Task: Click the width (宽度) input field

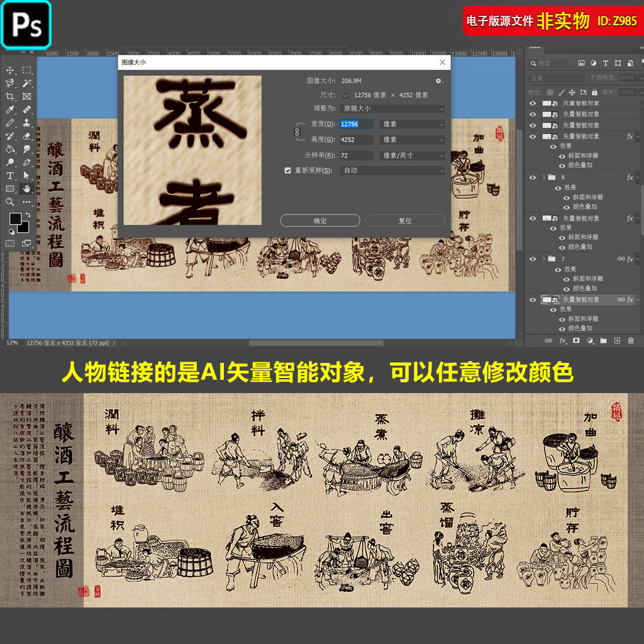Action: coord(356,124)
